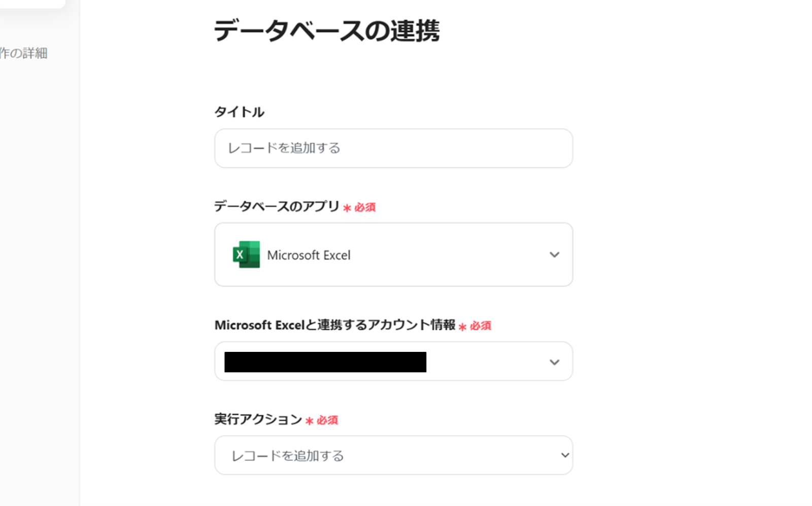Click the データベースのアプリ field label
Screen dimensions: 812x506
pos(277,206)
